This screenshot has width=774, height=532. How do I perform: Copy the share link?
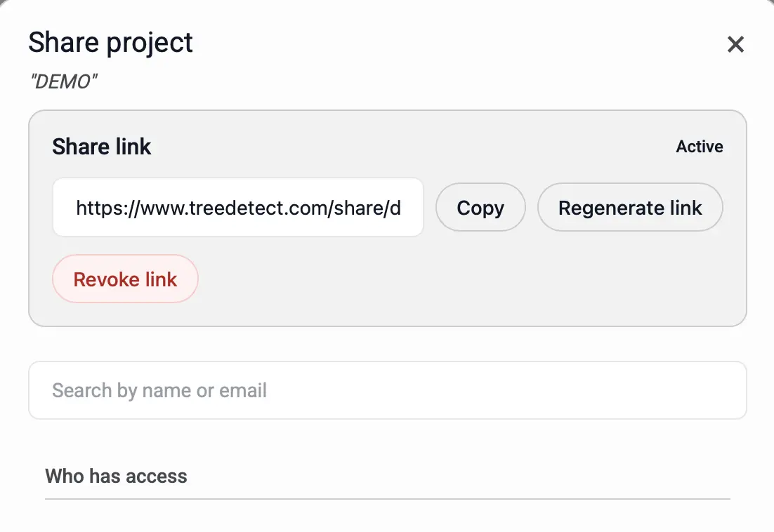[480, 208]
